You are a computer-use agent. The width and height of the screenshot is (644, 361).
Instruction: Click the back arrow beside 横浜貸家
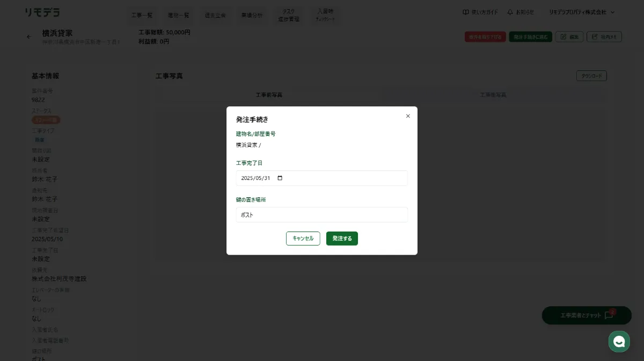[x=29, y=37]
